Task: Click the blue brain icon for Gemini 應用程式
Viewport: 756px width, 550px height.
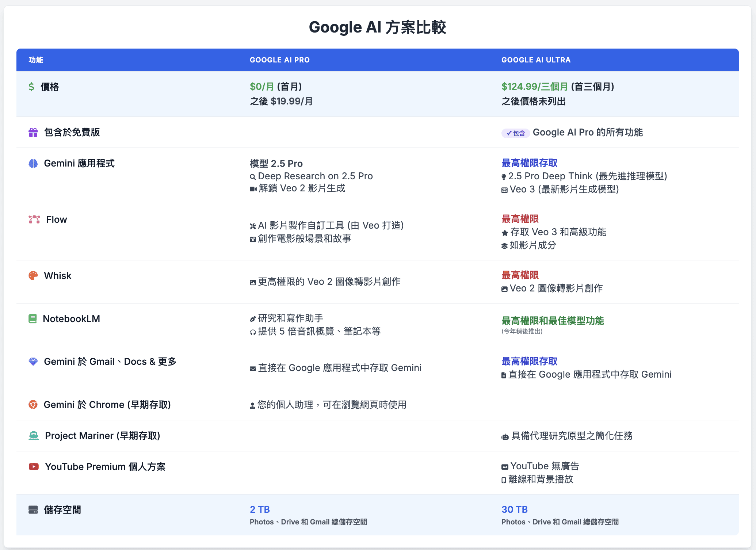Action: click(x=33, y=163)
